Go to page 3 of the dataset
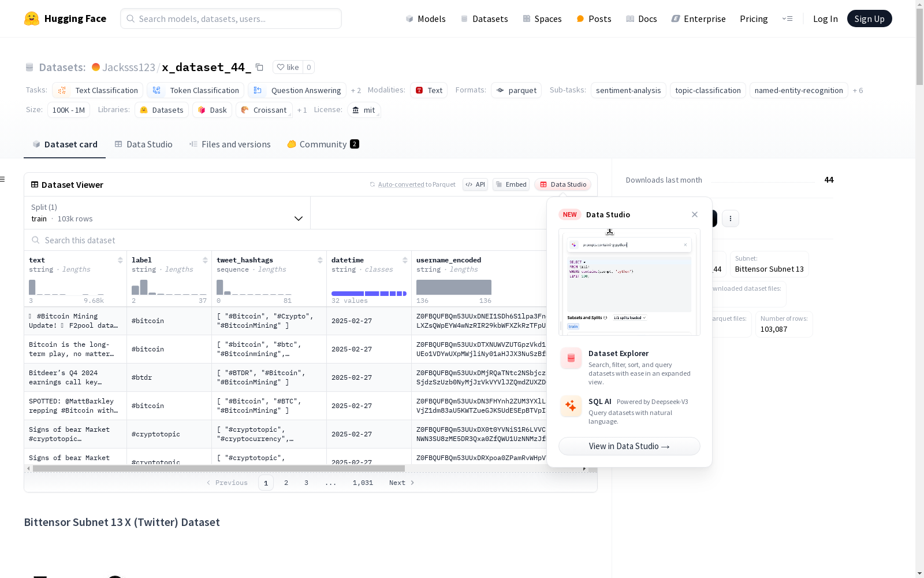This screenshot has width=924, height=578. pyautogui.click(x=306, y=483)
